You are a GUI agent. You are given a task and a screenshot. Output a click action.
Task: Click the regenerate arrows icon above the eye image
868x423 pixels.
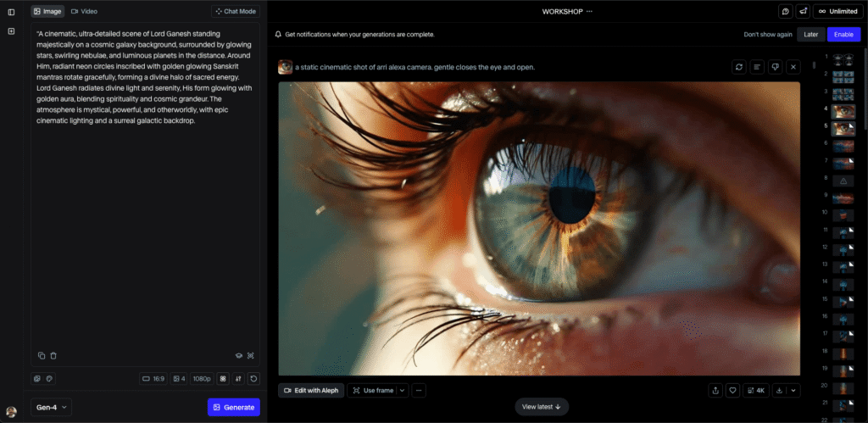[739, 67]
